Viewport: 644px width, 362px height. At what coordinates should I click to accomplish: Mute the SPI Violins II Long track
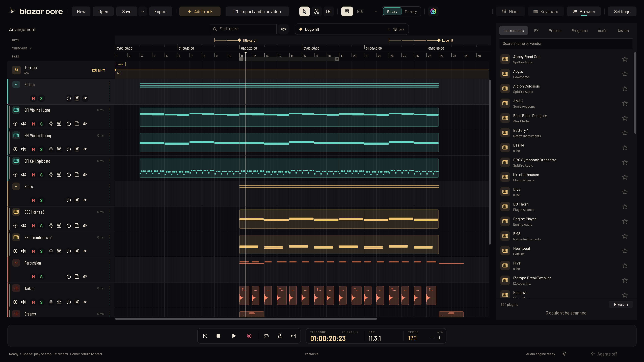tap(33, 149)
